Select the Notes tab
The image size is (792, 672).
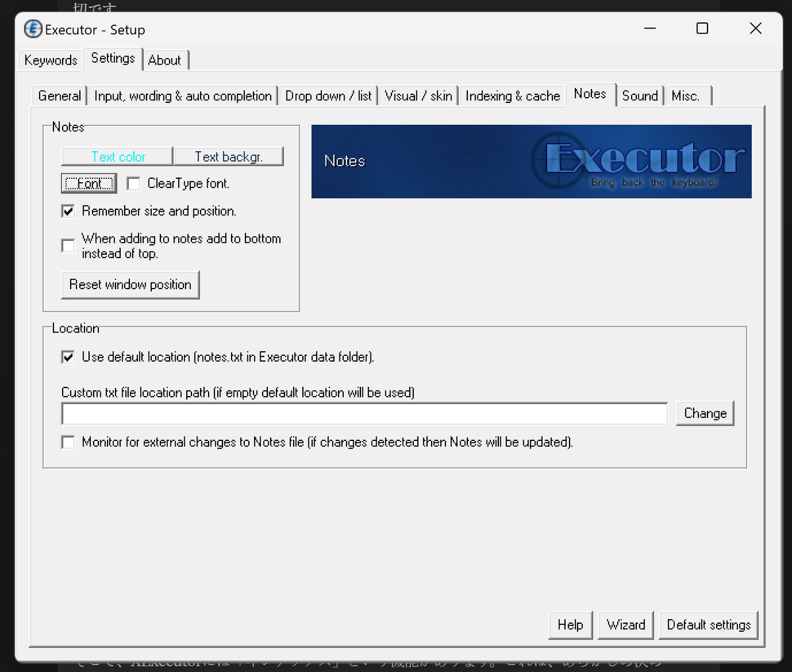590,94
